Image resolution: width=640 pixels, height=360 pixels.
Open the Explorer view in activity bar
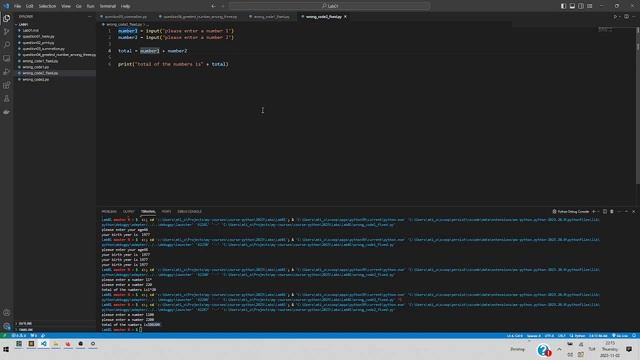tap(7, 18)
